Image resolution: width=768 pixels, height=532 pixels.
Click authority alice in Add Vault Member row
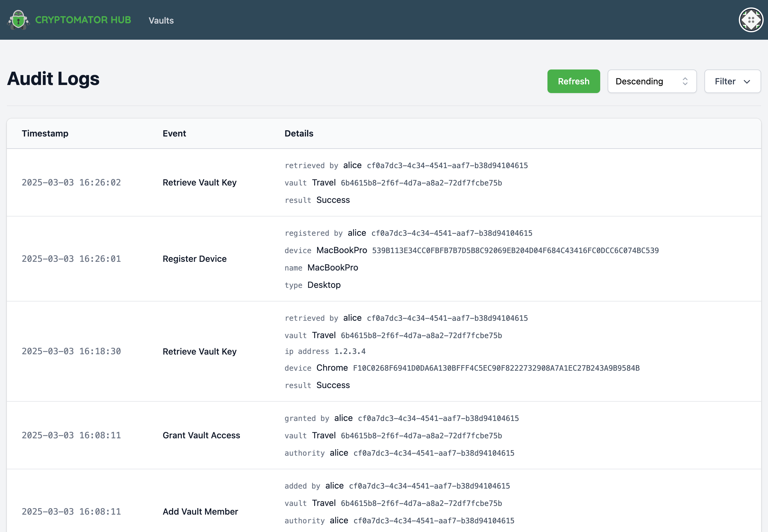(339, 520)
